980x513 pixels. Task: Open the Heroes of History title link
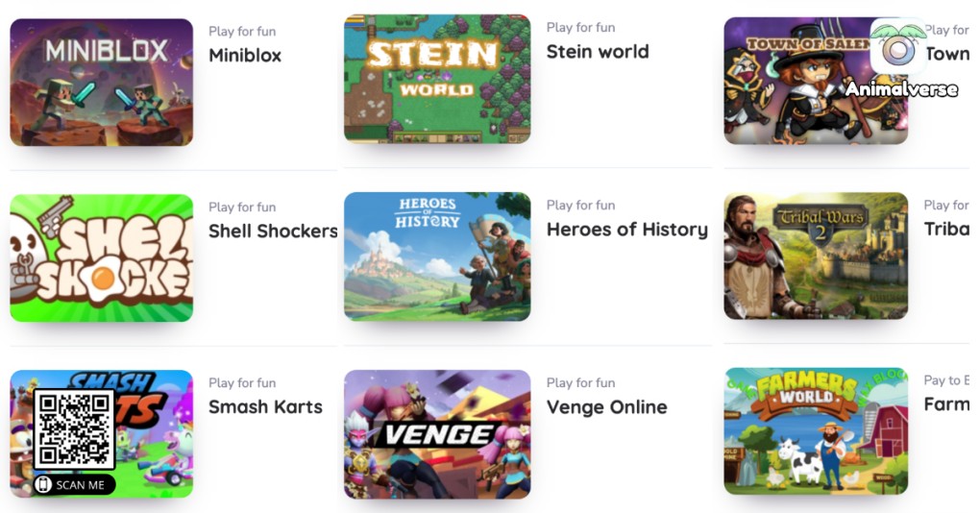[x=626, y=230]
